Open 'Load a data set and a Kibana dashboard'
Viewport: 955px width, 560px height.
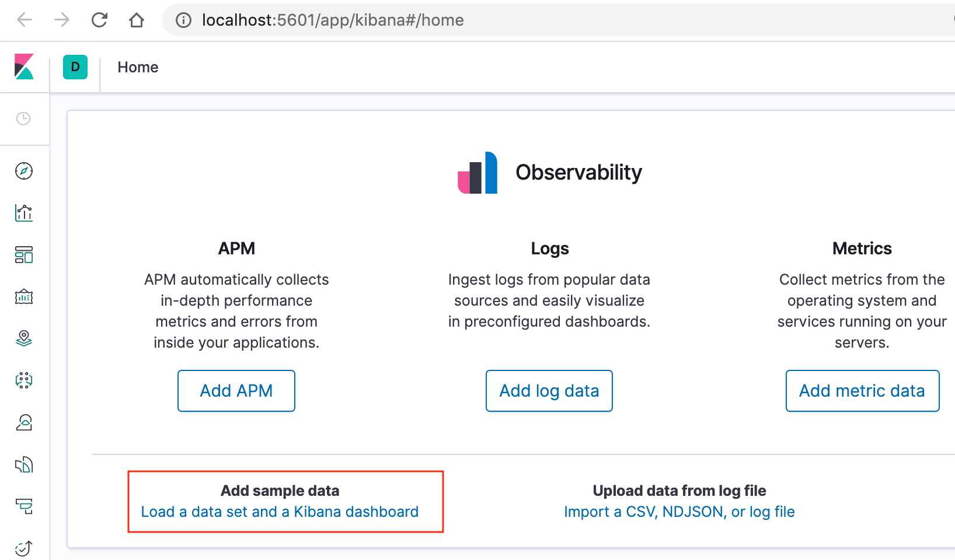(x=280, y=512)
